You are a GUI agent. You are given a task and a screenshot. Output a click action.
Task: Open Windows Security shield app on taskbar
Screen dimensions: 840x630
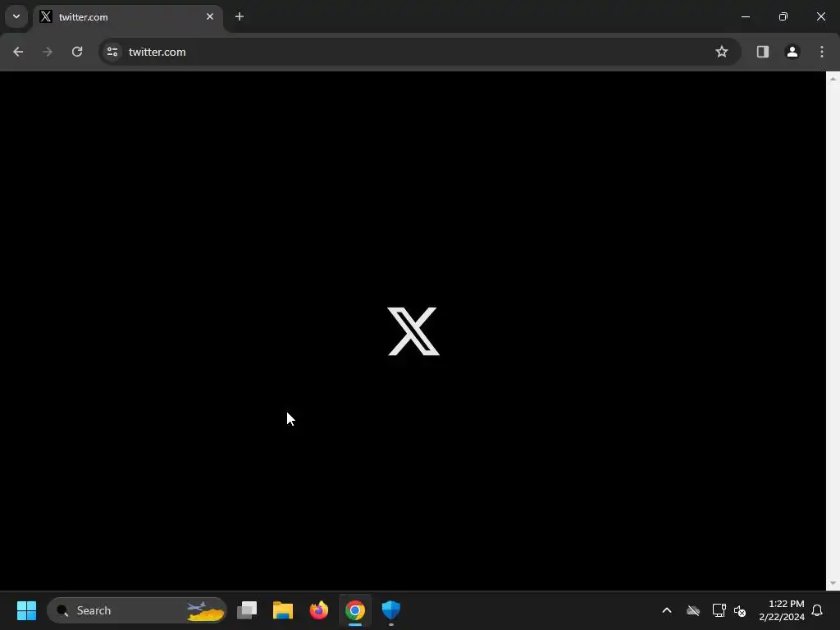[391, 610]
